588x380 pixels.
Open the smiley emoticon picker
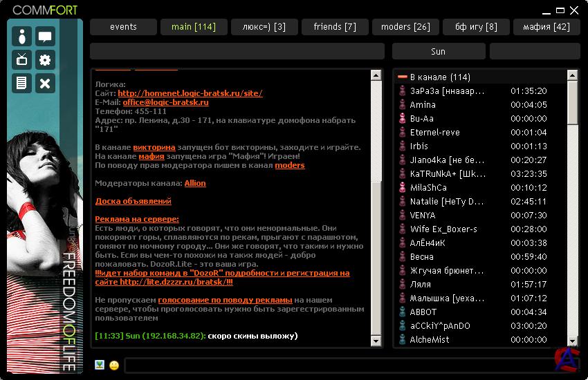pos(114,365)
